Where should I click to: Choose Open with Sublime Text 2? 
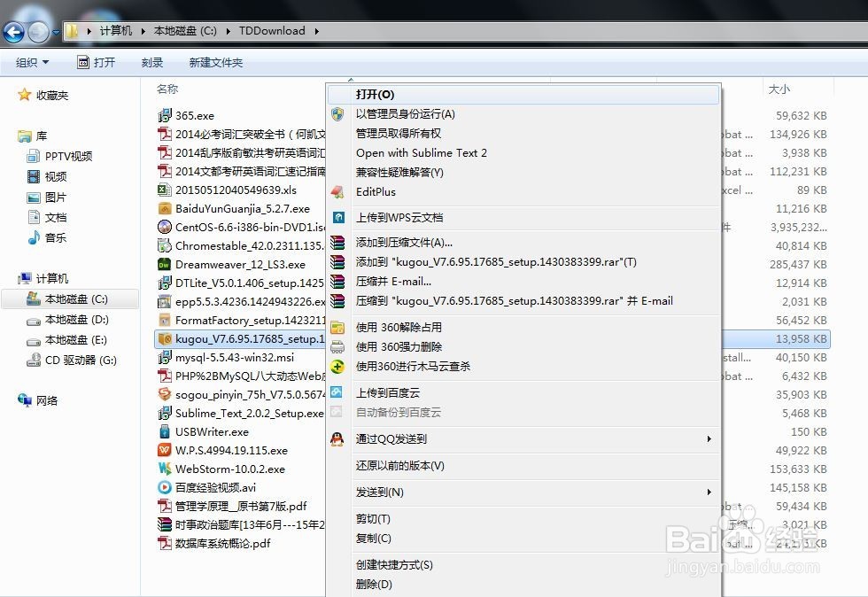[523, 153]
